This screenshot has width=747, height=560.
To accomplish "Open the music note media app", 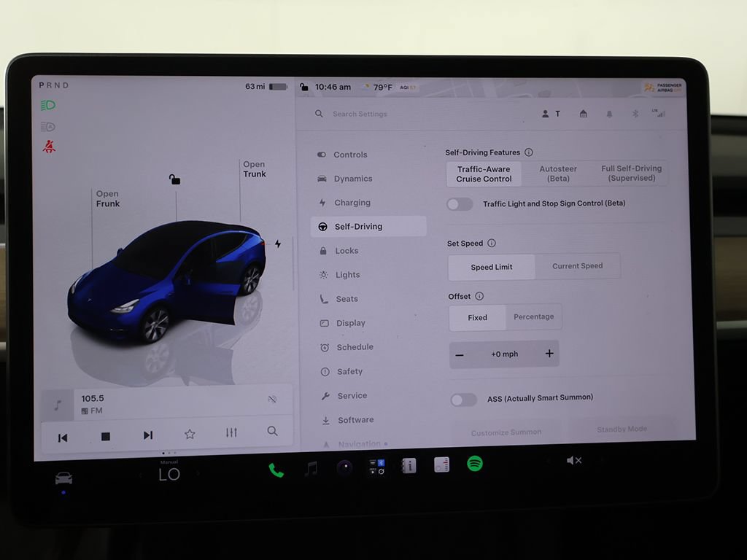I will 311,469.
